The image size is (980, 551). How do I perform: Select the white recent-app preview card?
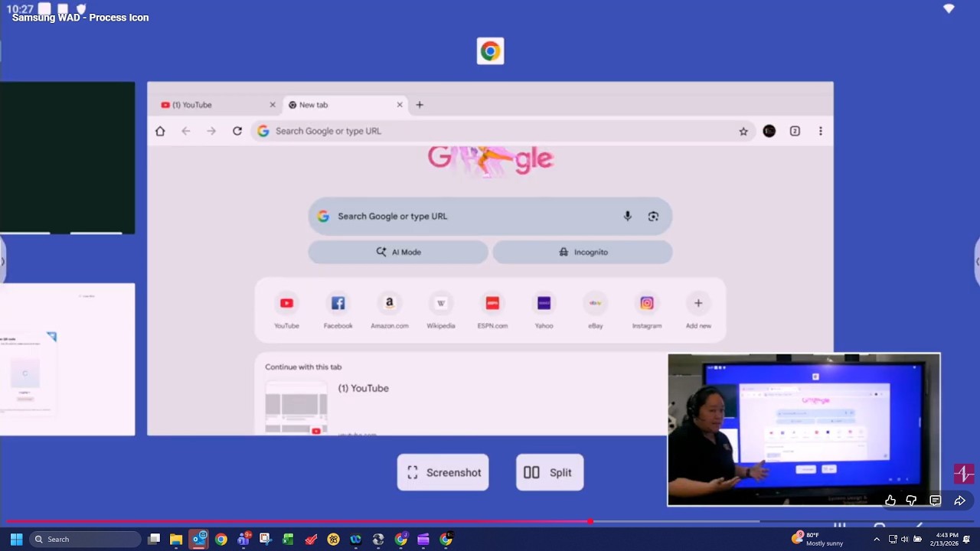(x=67, y=360)
